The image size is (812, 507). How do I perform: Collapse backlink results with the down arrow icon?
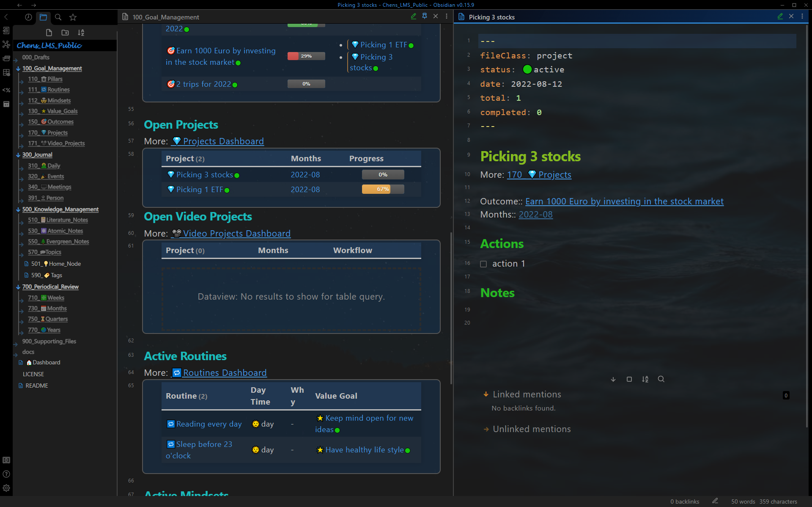click(x=613, y=379)
